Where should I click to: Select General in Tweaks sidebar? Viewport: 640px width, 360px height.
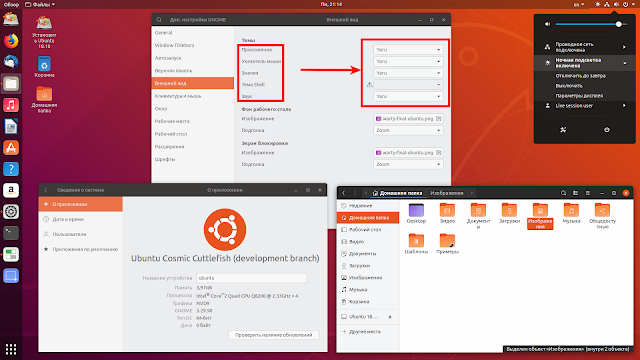tap(193, 33)
